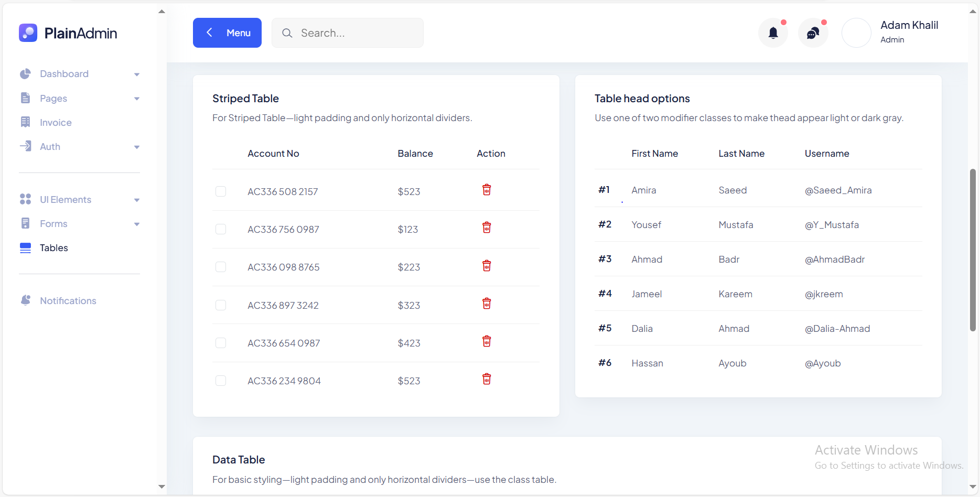The height and width of the screenshot is (497, 980).
Task: Click the main page vertical scrollbar
Action: pyautogui.click(x=973, y=250)
